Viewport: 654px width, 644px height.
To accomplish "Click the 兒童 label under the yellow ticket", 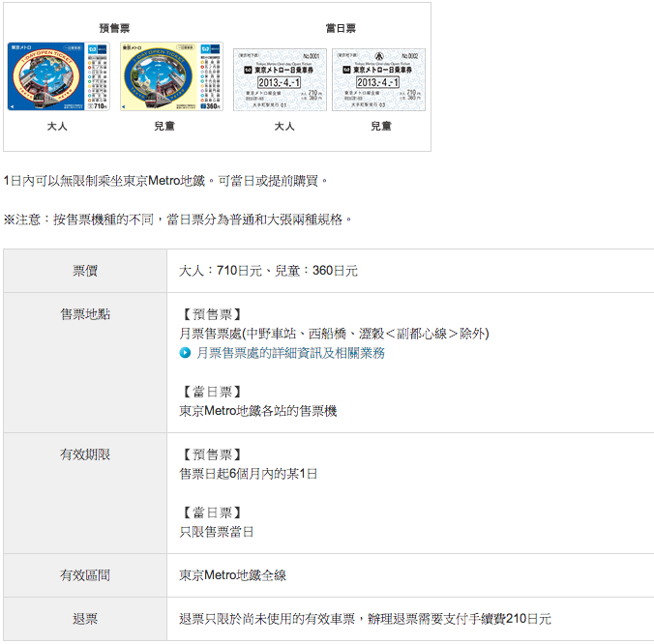I will 164,126.
